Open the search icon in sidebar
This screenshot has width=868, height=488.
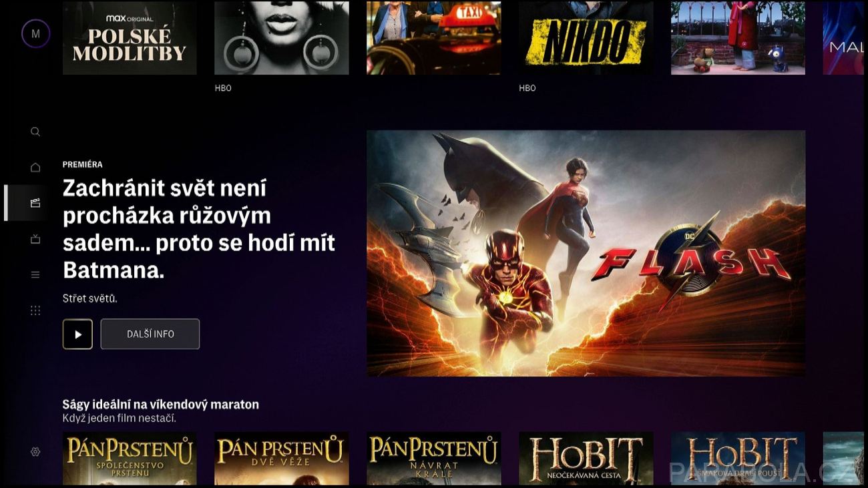tap(35, 132)
